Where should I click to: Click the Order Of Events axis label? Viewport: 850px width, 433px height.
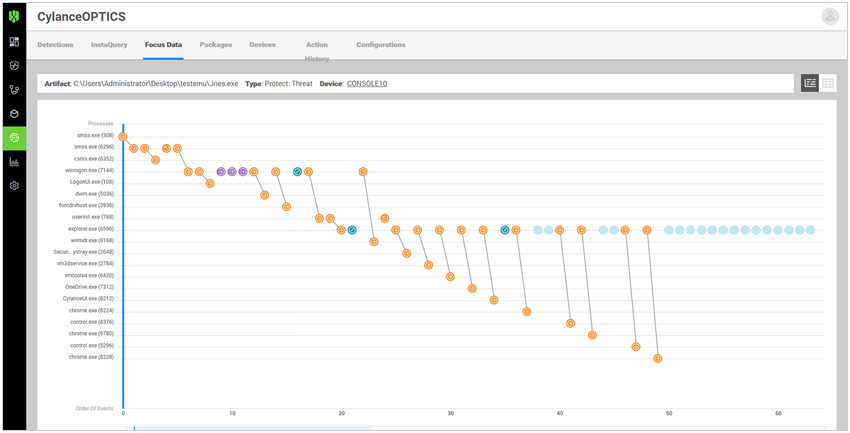coord(95,408)
